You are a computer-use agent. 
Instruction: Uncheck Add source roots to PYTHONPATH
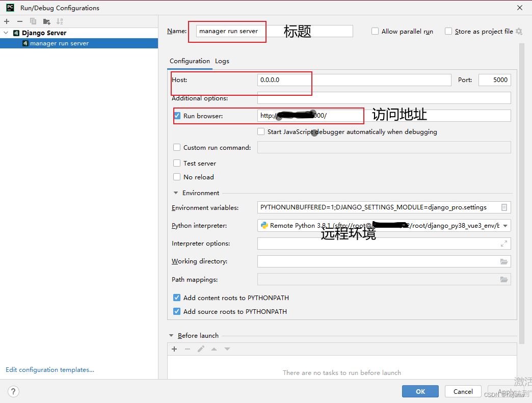pyautogui.click(x=177, y=311)
